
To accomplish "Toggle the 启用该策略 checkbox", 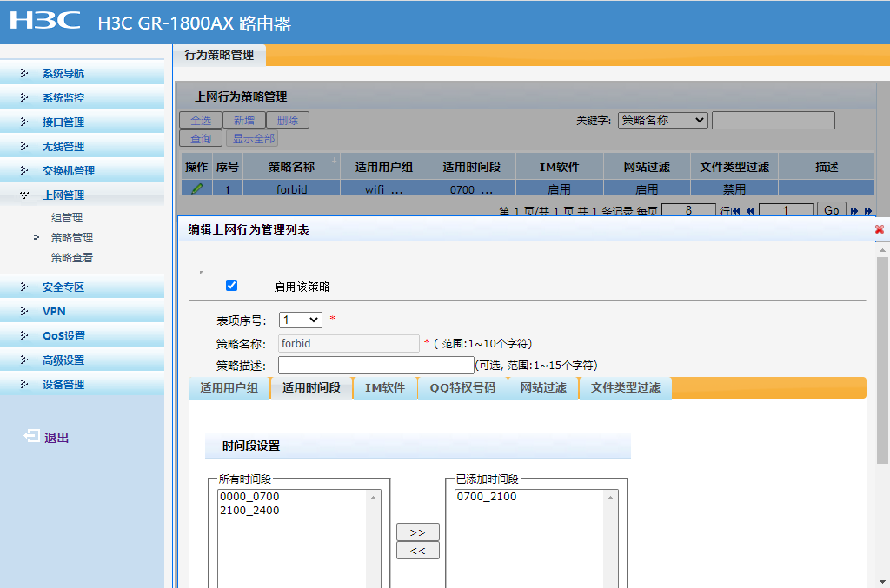I will [231, 285].
